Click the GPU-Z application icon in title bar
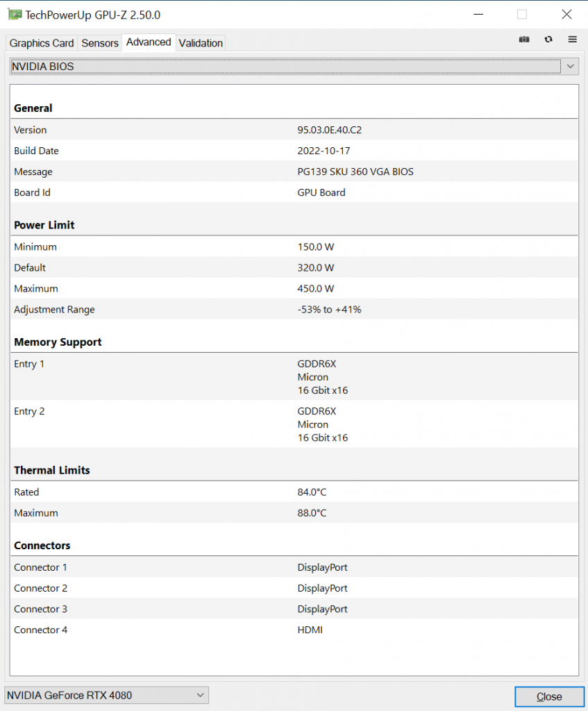Screen dimensions: 588x711 (15, 15)
